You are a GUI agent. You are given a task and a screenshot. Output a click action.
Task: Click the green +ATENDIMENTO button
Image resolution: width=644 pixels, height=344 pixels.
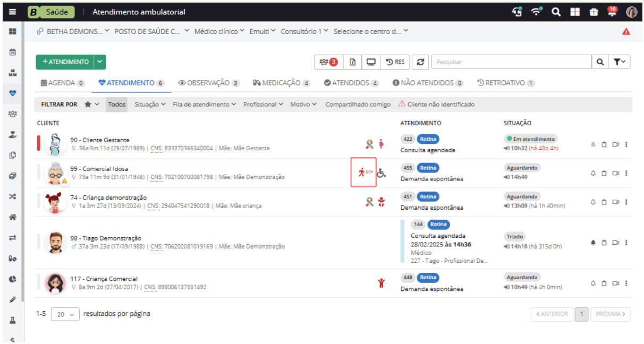(65, 62)
